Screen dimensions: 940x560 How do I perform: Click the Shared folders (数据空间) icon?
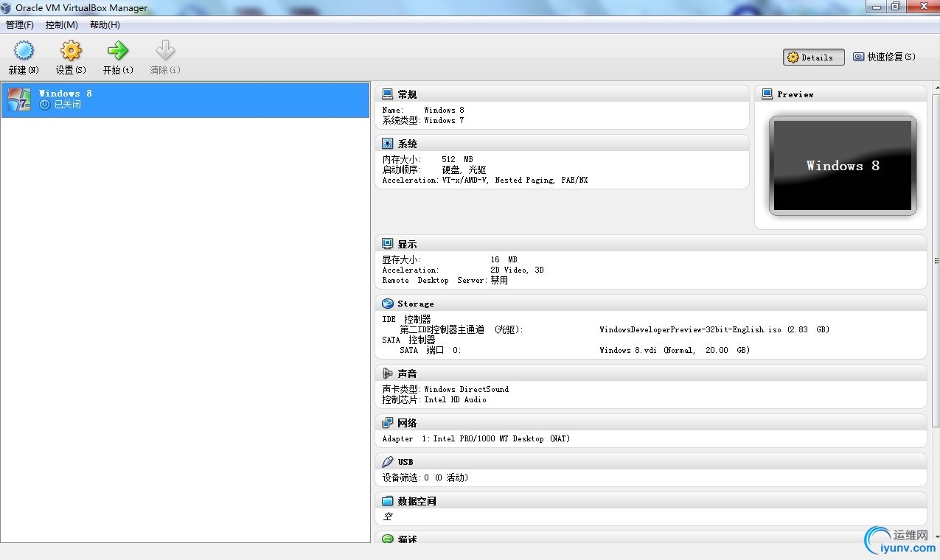pyautogui.click(x=387, y=501)
